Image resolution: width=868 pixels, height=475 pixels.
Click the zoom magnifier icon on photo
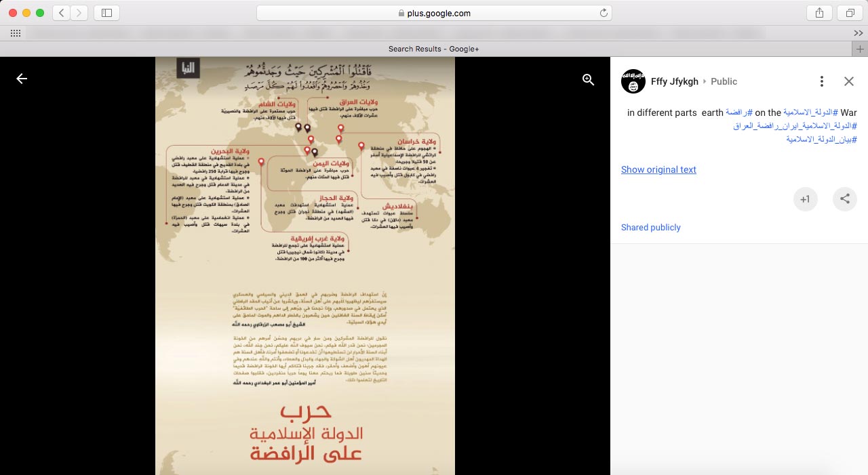589,79
